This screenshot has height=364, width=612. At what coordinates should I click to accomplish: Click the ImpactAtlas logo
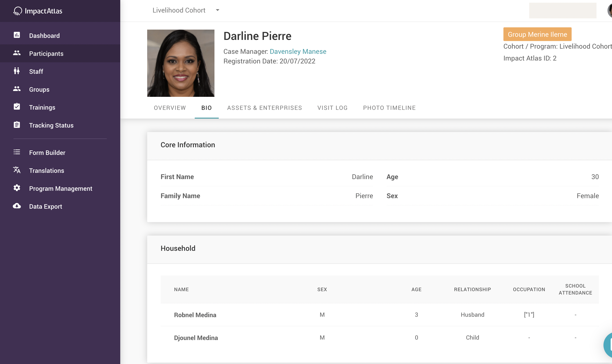pyautogui.click(x=38, y=11)
